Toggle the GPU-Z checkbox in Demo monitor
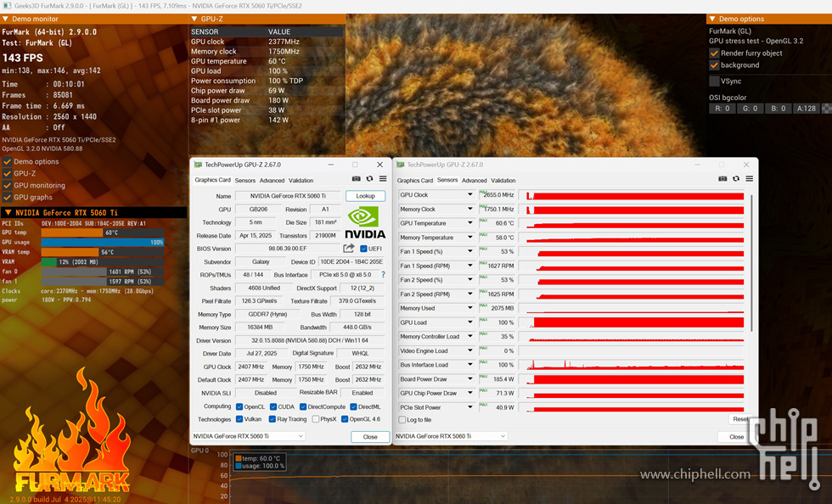 8,173
